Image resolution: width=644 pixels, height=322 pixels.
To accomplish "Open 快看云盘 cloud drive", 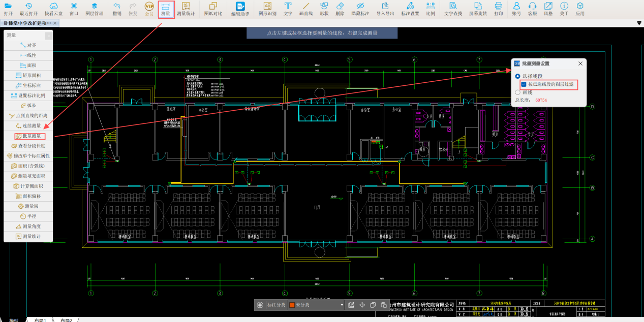I will tap(54, 9).
